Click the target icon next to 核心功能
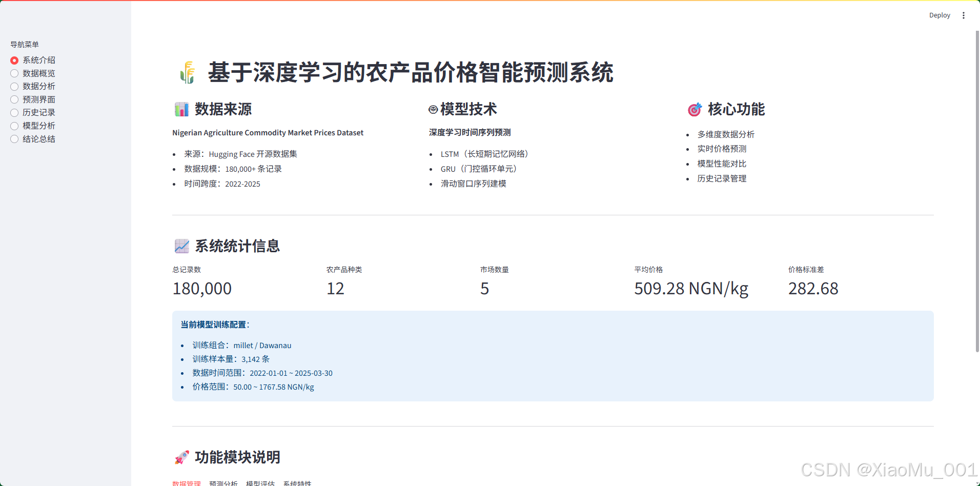Viewport: 980px width, 486px height. point(695,109)
